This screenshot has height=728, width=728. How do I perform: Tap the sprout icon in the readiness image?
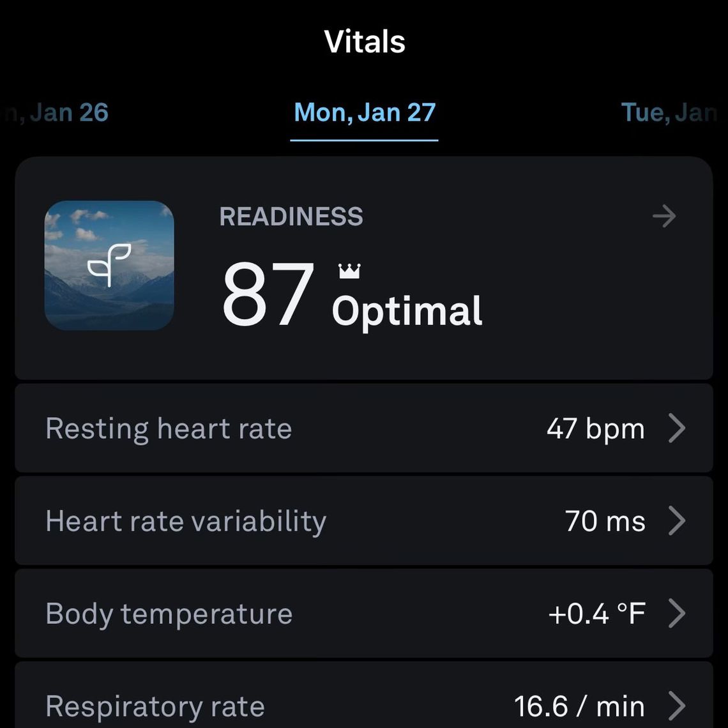click(x=109, y=264)
